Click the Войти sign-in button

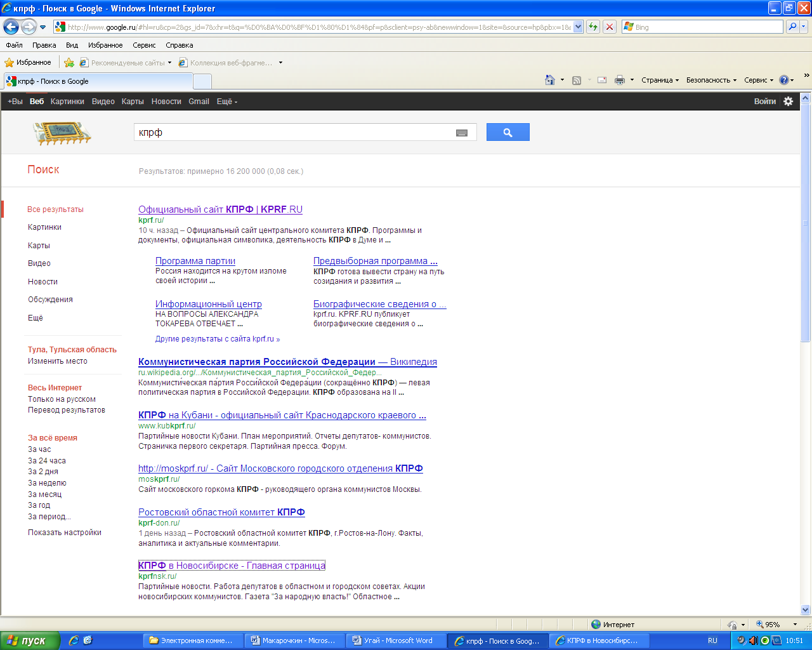pos(765,102)
